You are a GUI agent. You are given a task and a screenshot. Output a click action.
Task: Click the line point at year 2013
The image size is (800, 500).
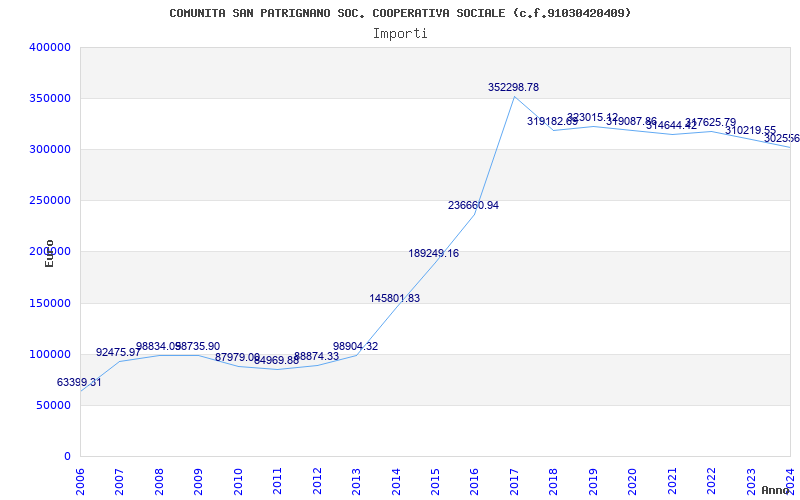356,355
